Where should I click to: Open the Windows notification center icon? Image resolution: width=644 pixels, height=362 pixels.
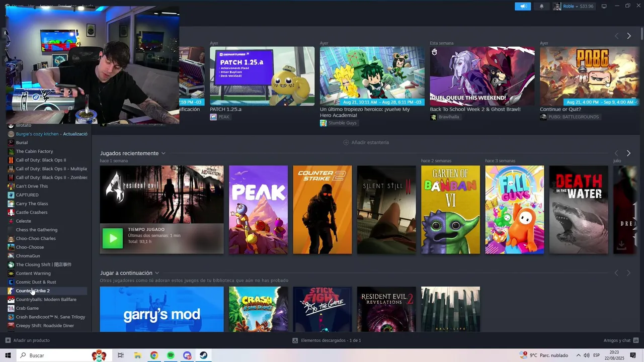[633, 355]
